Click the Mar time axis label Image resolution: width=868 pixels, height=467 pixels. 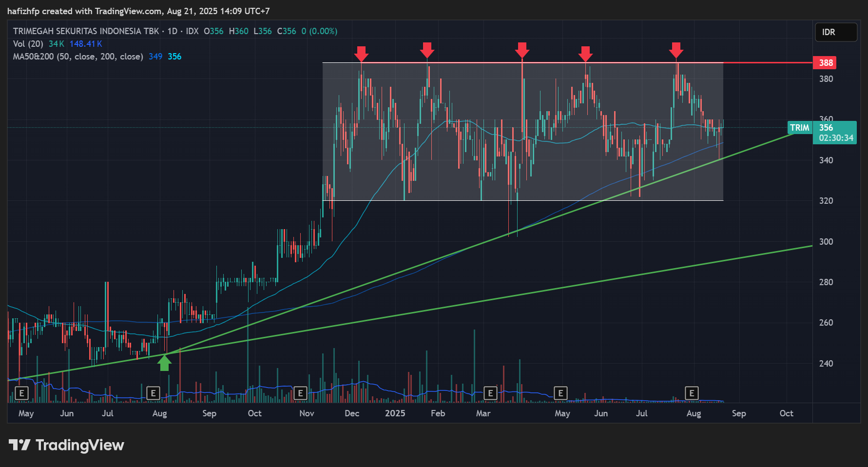pos(483,413)
